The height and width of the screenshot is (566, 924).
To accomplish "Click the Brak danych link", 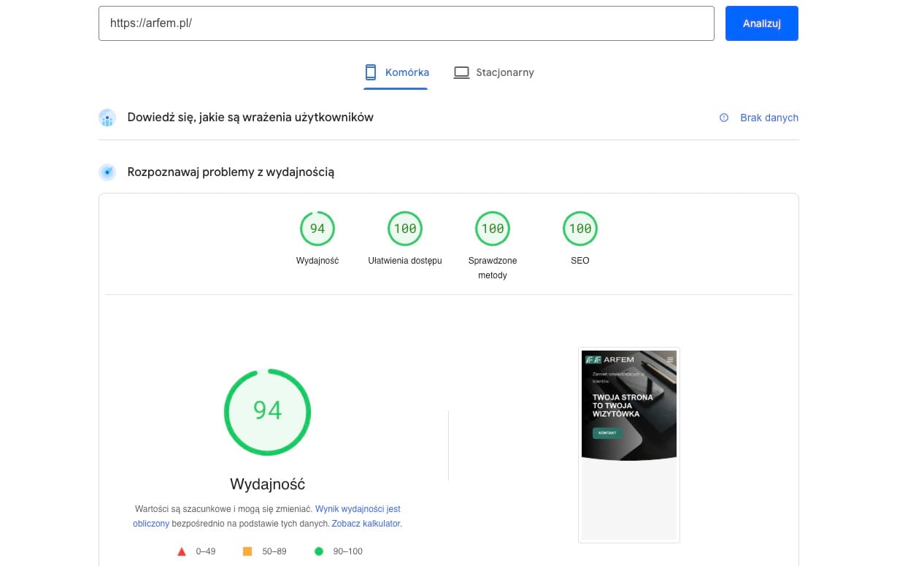I will [x=769, y=118].
